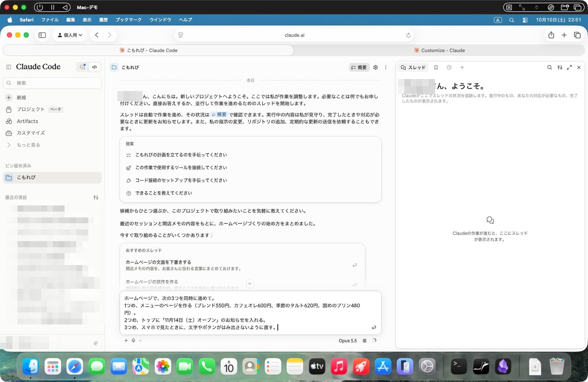The image size is (588, 382).
Task: Expand もっと見る in the sidebar
Action: (52, 145)
